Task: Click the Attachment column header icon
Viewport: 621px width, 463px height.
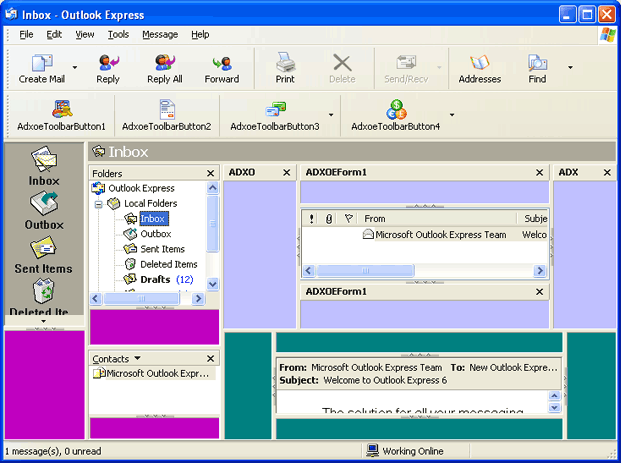Action: coord(329,219)
